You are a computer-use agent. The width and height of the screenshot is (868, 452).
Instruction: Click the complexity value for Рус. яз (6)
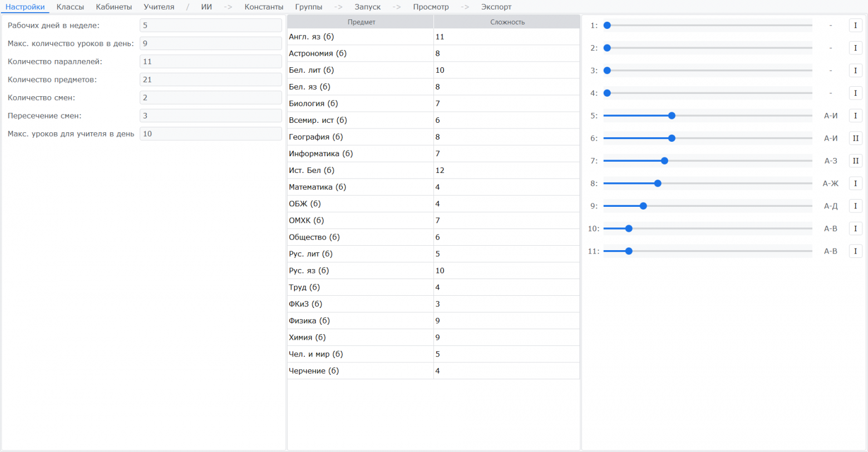pyautogui.click(x=507, y=270)
